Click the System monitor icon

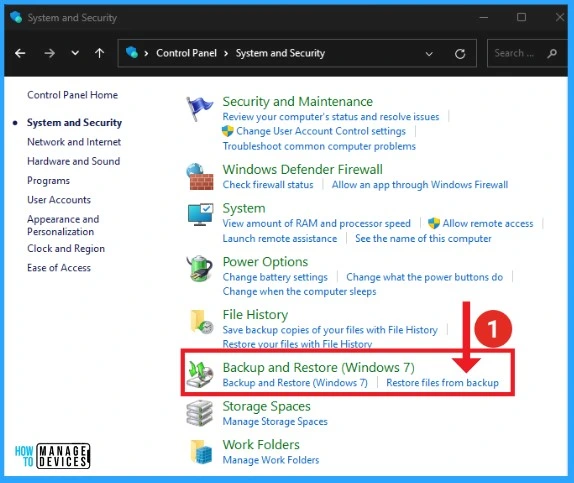[x=200, y=214]
